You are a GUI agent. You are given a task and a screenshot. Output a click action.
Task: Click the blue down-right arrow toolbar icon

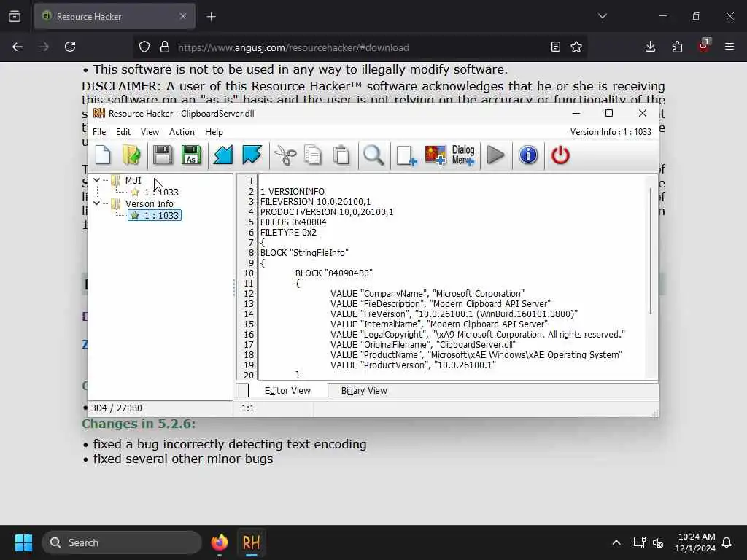[x=252, y=155]
